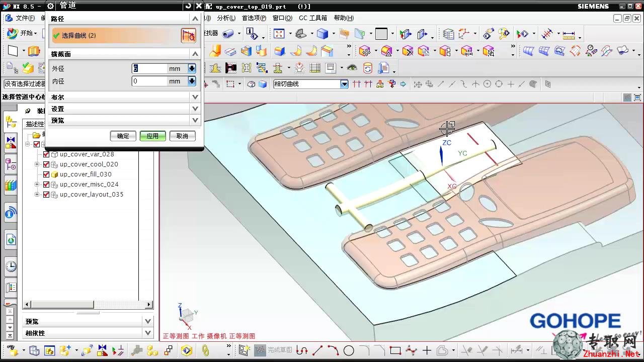
Task: Click the paperclip chain icon in bottom toolbar
Action: pos(205,350)
